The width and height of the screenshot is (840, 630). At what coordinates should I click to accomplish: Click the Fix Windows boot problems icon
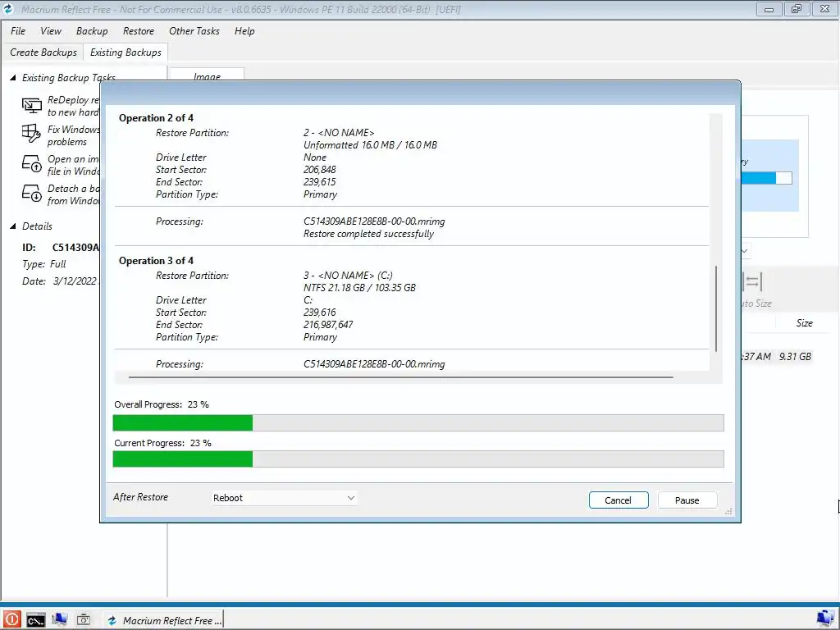tap(32, 134)
